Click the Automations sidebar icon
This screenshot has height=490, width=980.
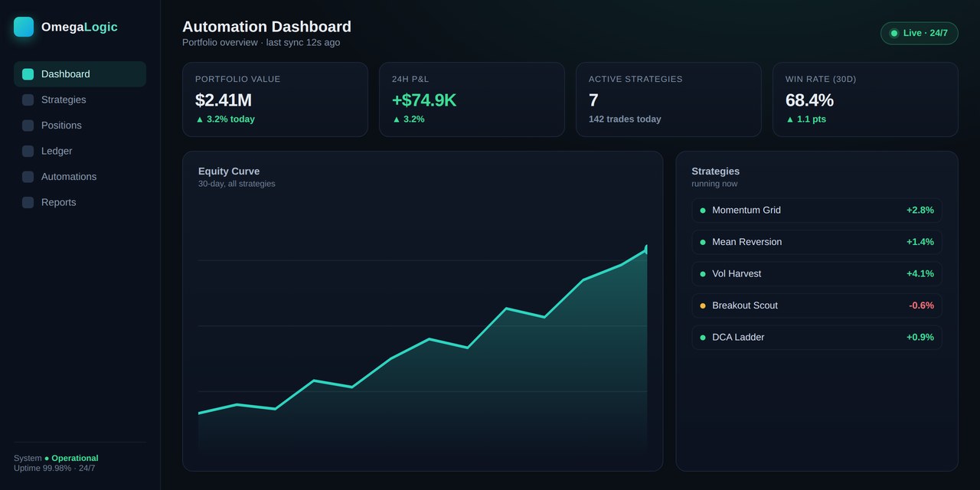(28, 177)
